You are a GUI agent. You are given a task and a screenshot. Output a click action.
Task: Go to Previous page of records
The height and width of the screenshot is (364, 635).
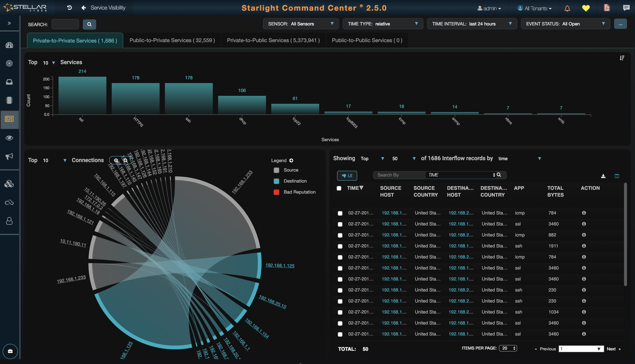point(545,349)
